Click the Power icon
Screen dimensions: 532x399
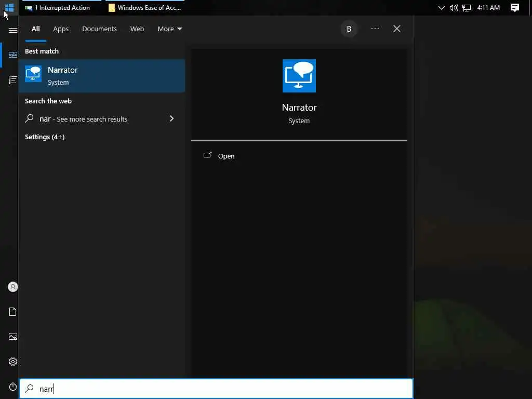[13, 387]
